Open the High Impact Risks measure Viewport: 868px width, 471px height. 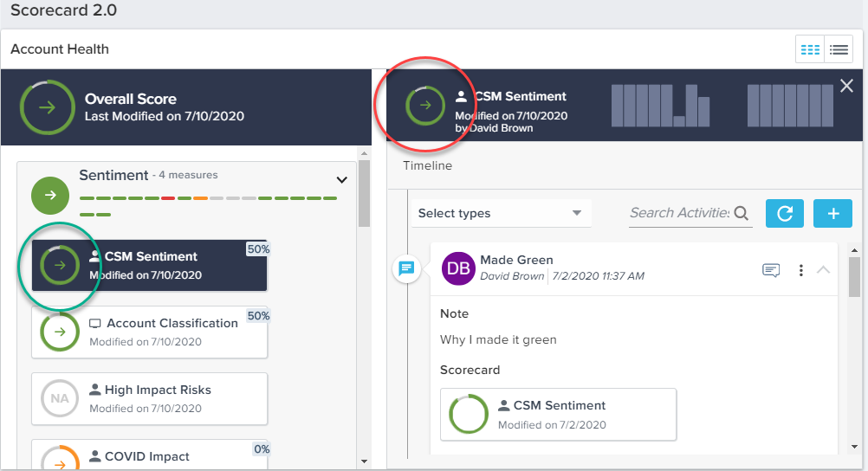click(150, 398)
